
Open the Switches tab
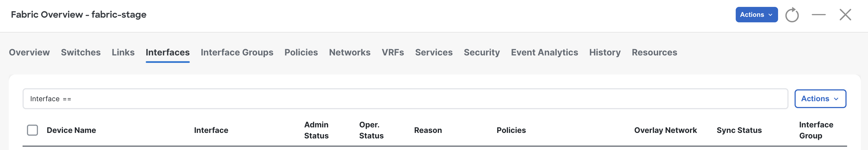click(x=81, y=52)
